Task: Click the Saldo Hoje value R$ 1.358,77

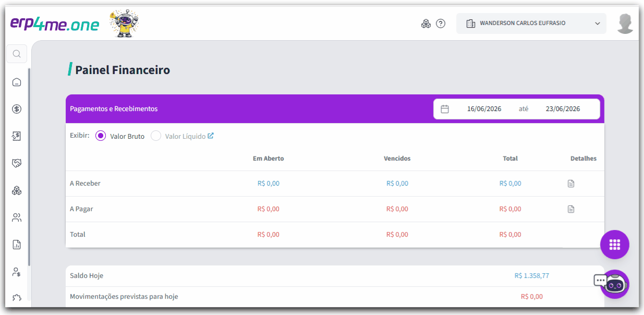Action: tap(531, 276)
